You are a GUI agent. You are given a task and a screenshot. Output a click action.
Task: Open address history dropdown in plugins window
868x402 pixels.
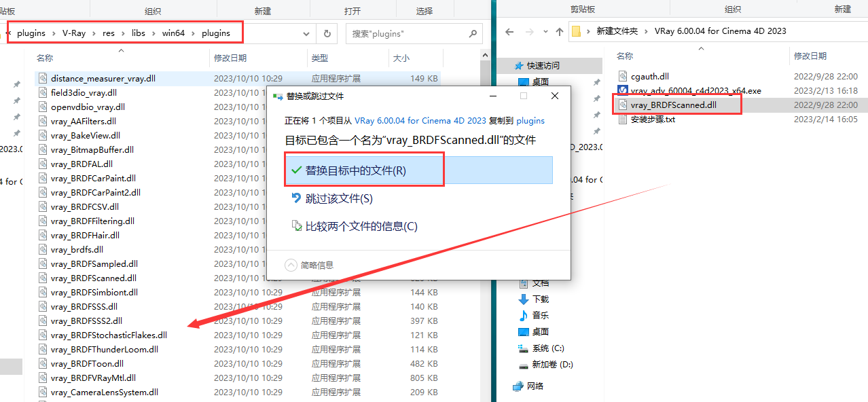306,33
